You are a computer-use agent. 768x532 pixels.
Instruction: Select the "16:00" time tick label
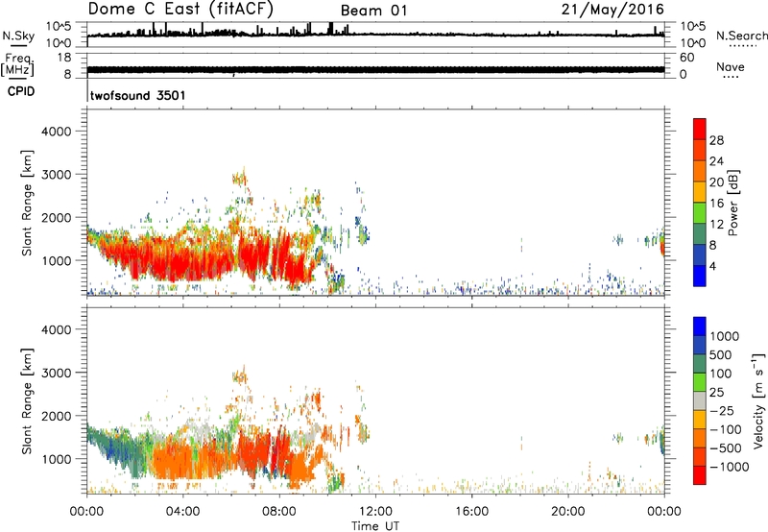pyautogui.click(x=471, y=512)
